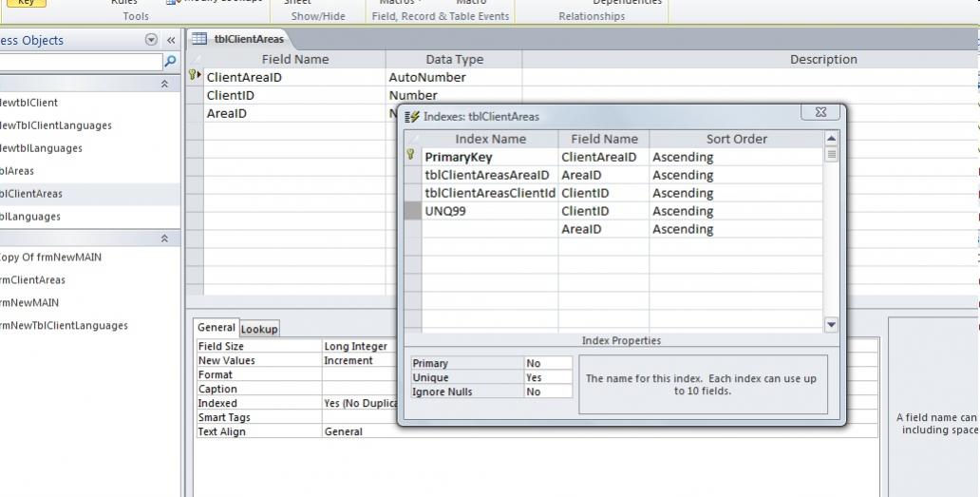The height and width of the screenshot is (497, 980).
Task: Select the tblClientAreasClientId index name
Action: point(490,193)
